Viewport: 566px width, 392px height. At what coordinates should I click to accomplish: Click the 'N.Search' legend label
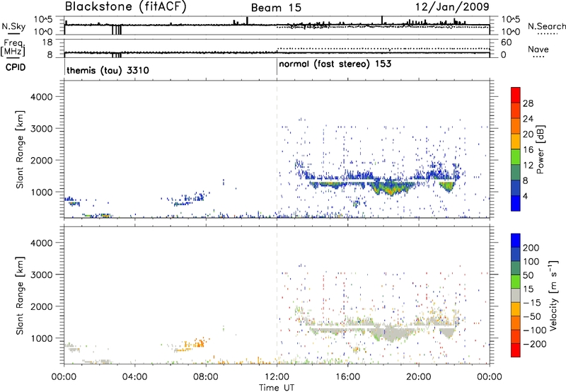546,26
